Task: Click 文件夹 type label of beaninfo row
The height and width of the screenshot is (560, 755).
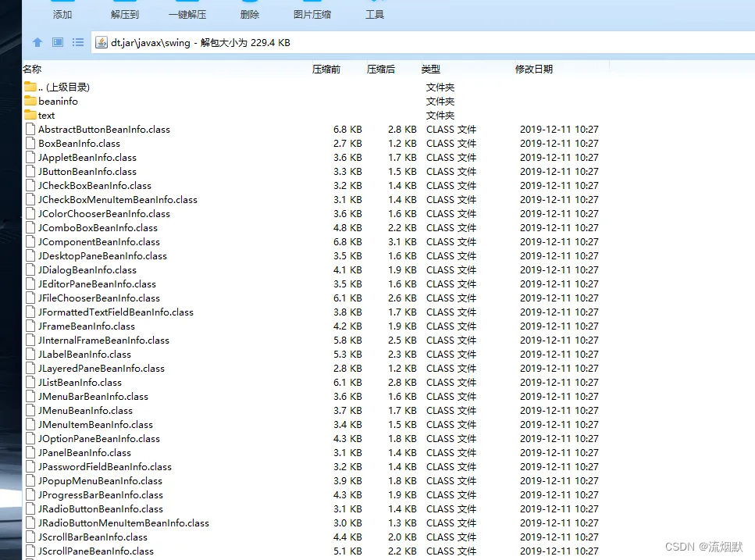Action: (x=440, y=101)
